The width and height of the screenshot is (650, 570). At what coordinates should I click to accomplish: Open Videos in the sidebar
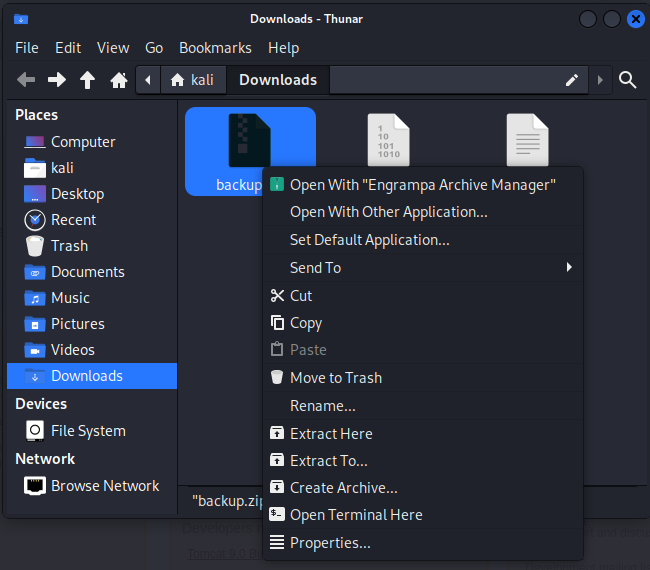pyautogui.click(x=92, y=350)
